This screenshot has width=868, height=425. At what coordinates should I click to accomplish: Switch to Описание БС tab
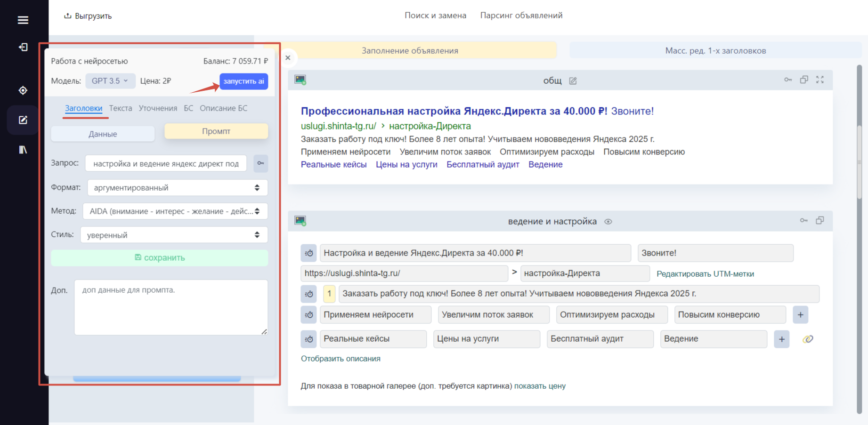(x=223, y=108)
